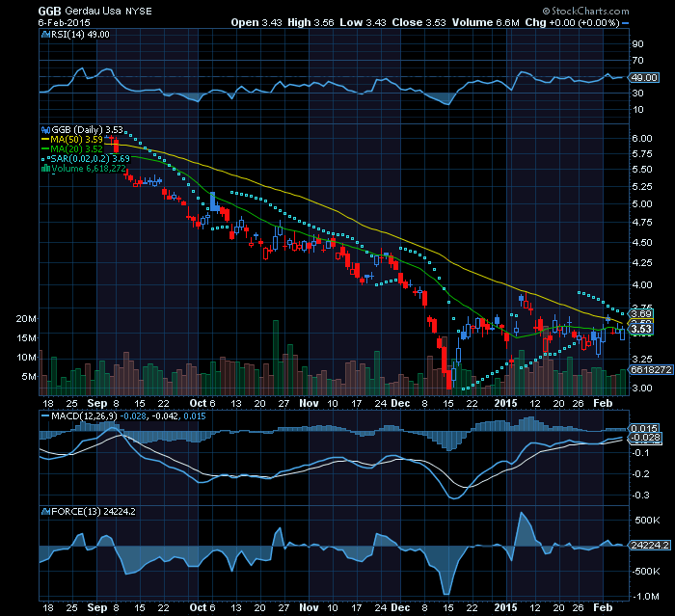675x616 pixels.
Task: Click the GGB (Daily) 3.53 legend text
Action: (87, 129)
